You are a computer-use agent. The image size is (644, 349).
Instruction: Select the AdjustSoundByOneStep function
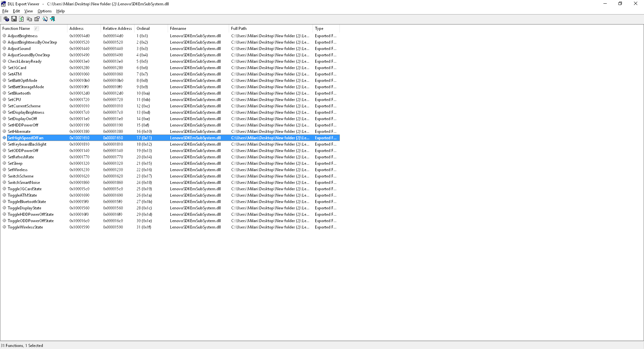[x=29, y=55]
